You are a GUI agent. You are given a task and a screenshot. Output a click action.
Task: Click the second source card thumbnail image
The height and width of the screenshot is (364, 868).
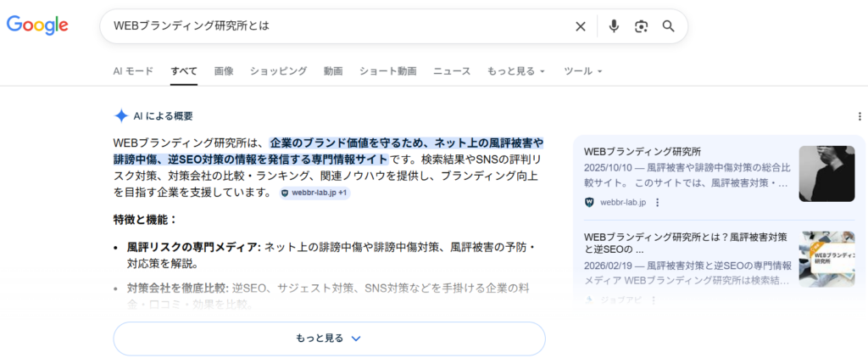click(x=826, y=259)
